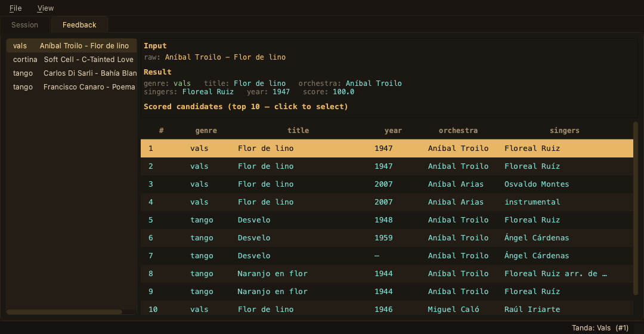
Task: Select Soft Cell cortina track in list
Action: pos(72,60)
